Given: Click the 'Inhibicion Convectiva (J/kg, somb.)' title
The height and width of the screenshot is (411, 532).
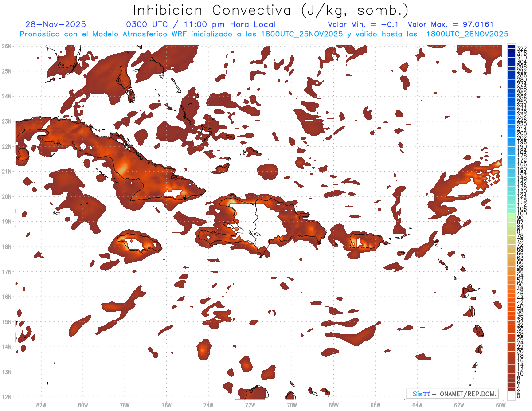Looking at the screenshot, I should coord(271,11).
